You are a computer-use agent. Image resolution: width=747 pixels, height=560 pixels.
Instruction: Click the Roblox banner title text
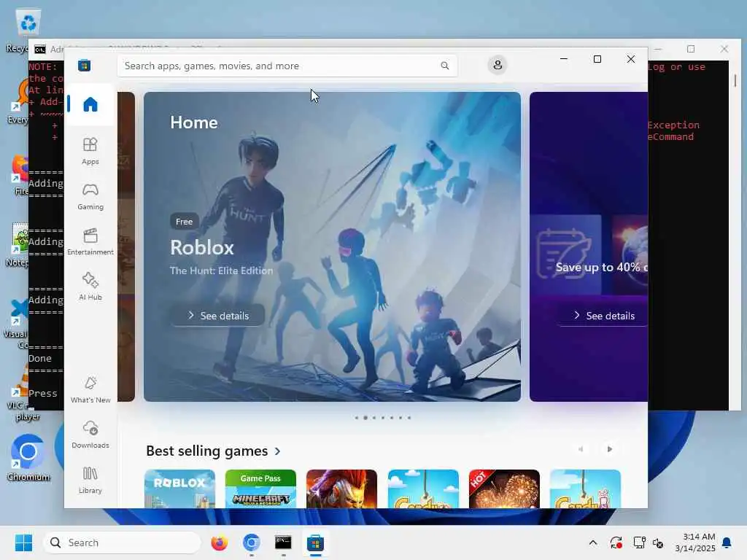202,248
